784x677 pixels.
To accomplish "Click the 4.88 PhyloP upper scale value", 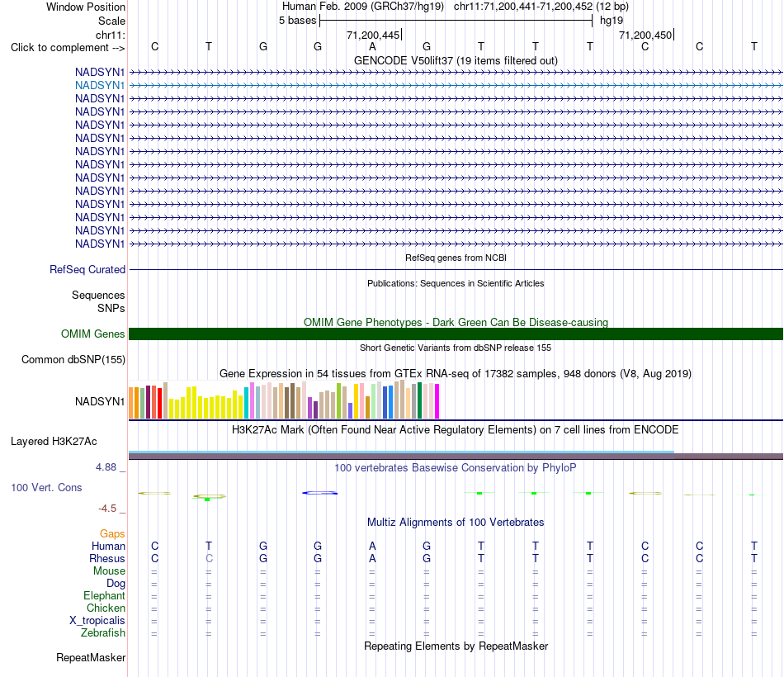I will coord(106,466).
